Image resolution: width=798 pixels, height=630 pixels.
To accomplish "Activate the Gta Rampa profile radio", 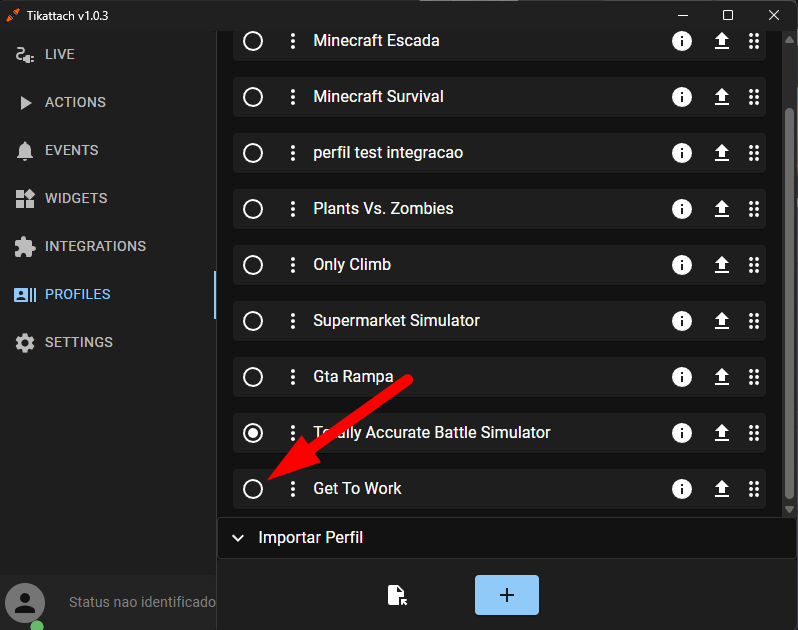I will [x=252, y=377].
